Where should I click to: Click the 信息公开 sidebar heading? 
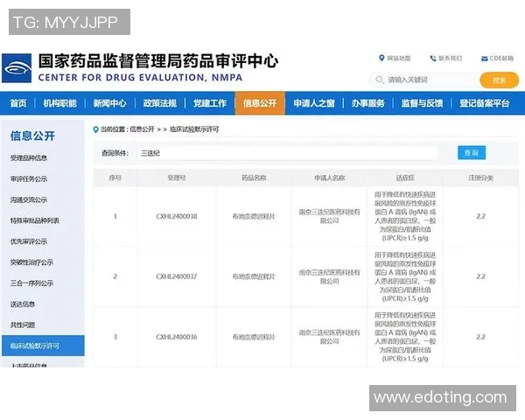(32, 136)
